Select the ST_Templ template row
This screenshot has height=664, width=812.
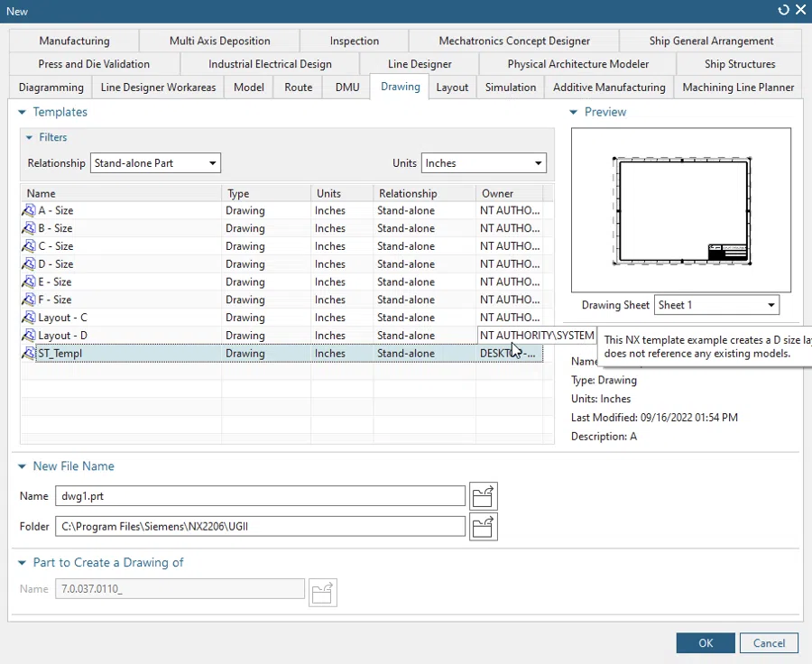281,354
